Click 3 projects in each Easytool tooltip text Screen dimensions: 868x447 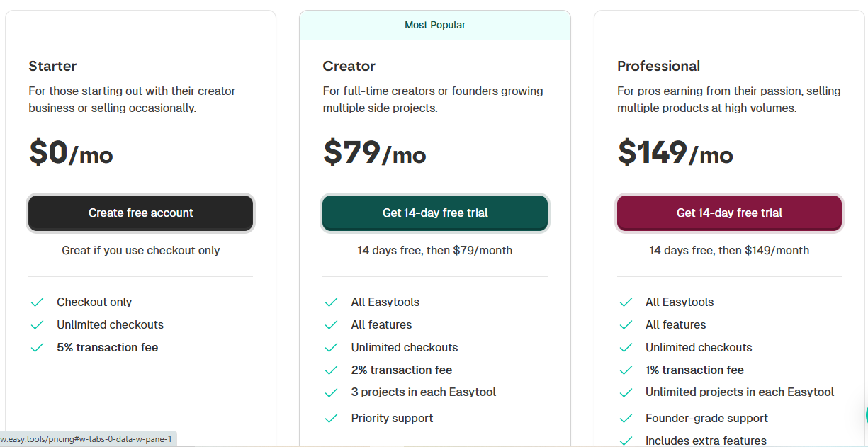tap(423, 392)
